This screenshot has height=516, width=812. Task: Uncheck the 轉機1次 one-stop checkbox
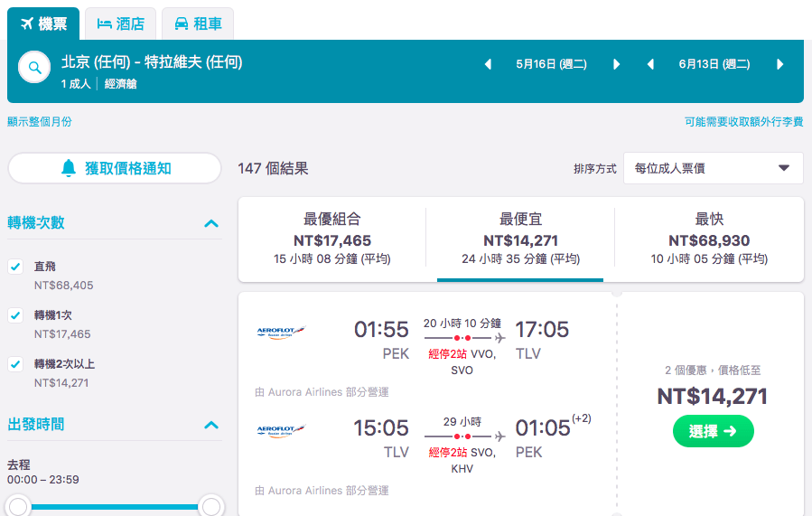click(15, 315)
